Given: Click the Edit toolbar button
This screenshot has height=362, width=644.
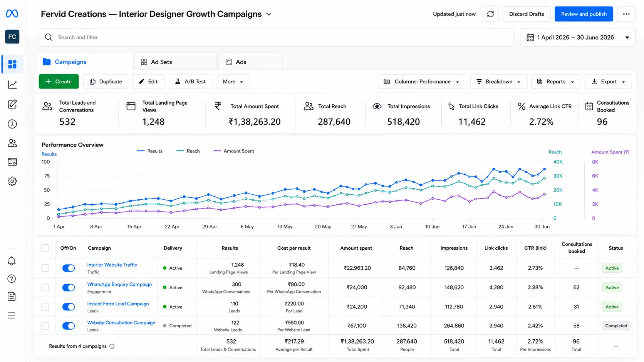Looking at the screenshot, I should [x=148, y=82].
